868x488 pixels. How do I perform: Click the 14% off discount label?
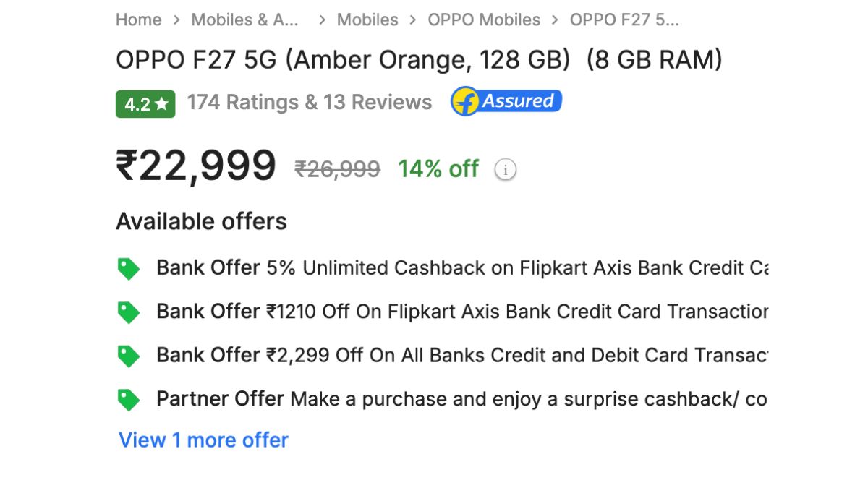[x=438, y=169]
